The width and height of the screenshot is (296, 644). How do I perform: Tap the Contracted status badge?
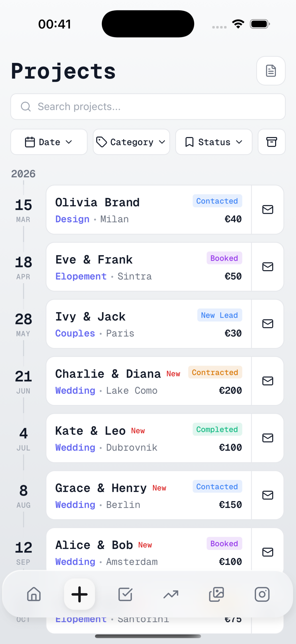click(x=215, y=372)
